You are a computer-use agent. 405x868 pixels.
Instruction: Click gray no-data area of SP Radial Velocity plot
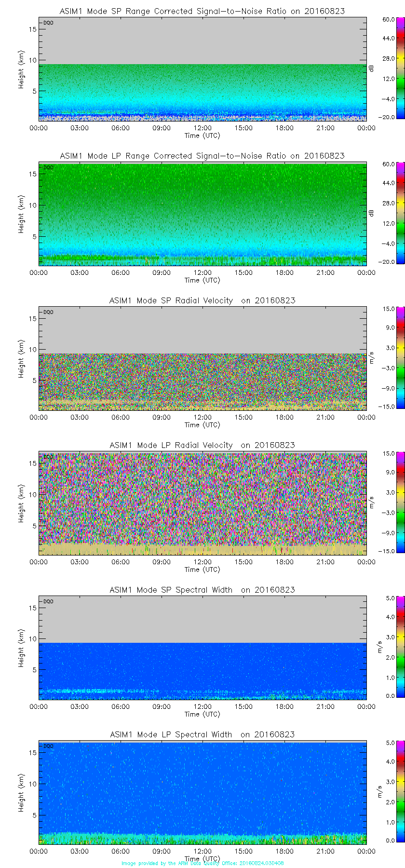202,330
